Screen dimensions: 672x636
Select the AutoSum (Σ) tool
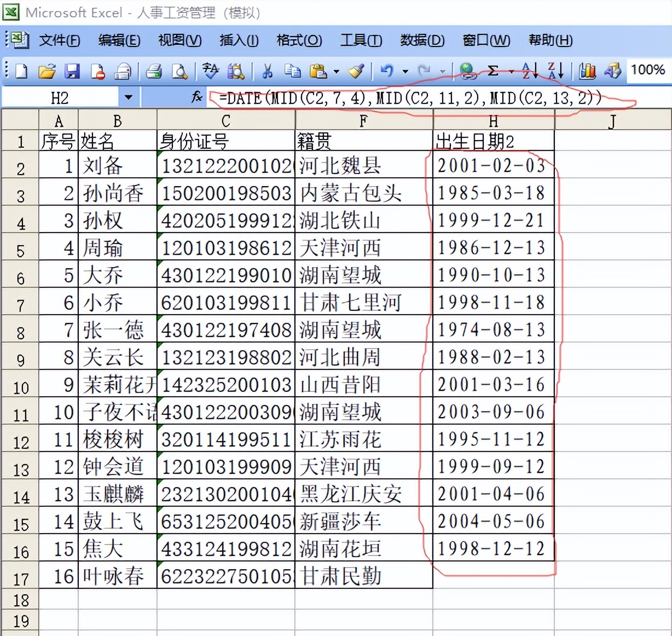(493, 71)
